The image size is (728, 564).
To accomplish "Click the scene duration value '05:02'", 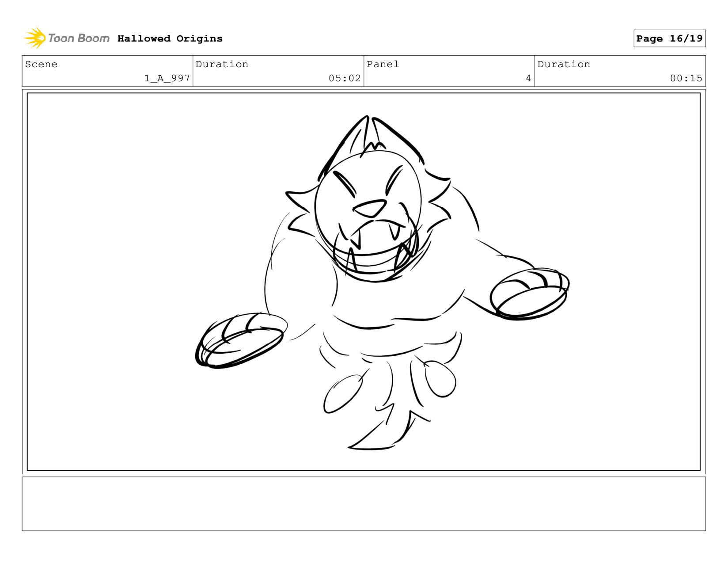I will pos(345,78).
